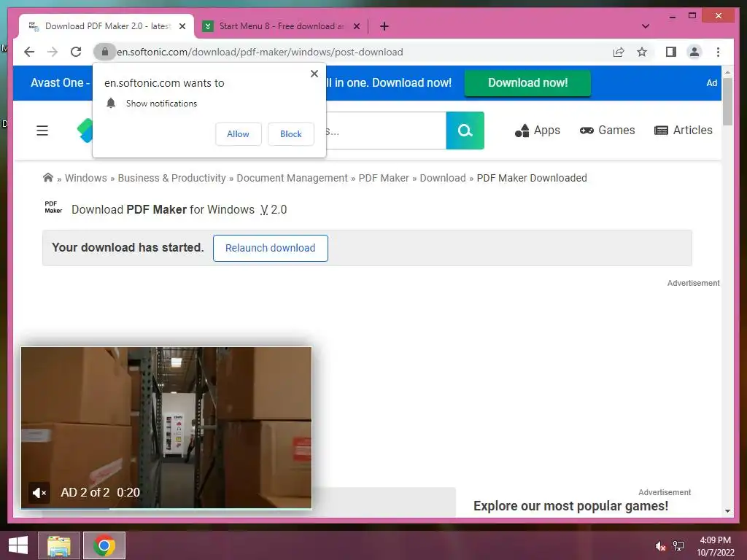Go back to the previous page
The image size is (747, 560).
click(x=29, y=52)
